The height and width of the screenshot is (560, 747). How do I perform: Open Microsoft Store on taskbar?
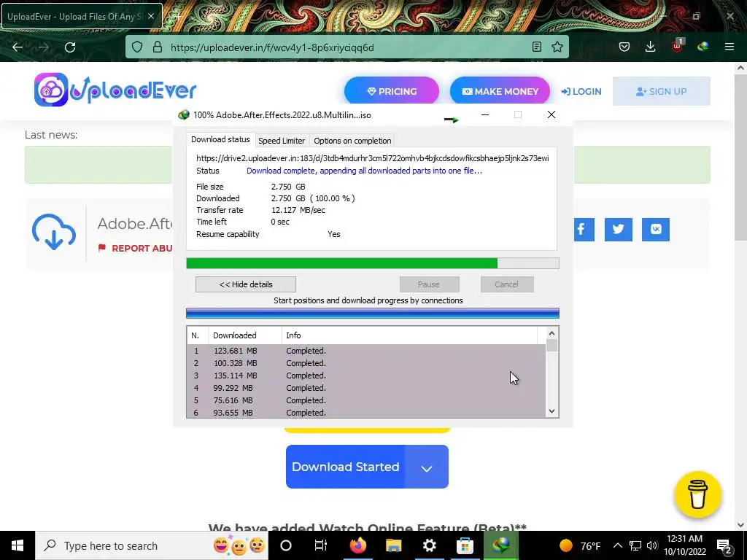click(x=465, y=545)
